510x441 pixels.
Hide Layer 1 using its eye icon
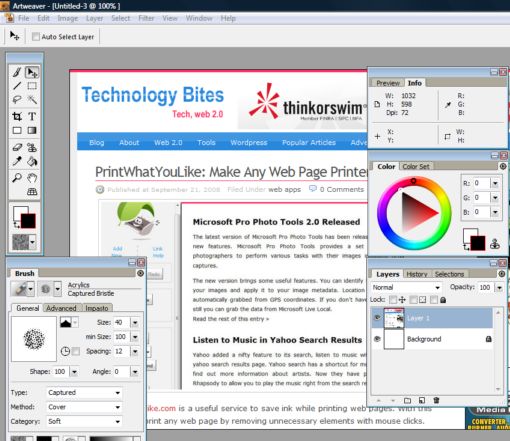377,317
